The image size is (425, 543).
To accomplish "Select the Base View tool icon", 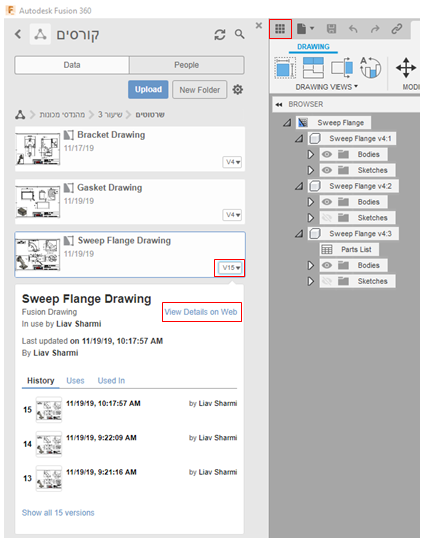I will click(285, 68).
